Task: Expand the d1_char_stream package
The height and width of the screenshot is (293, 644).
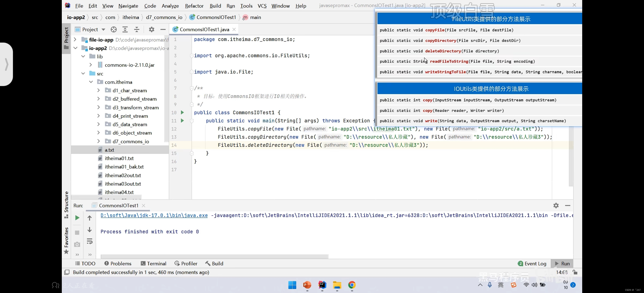Action: (x=99, y=90)
